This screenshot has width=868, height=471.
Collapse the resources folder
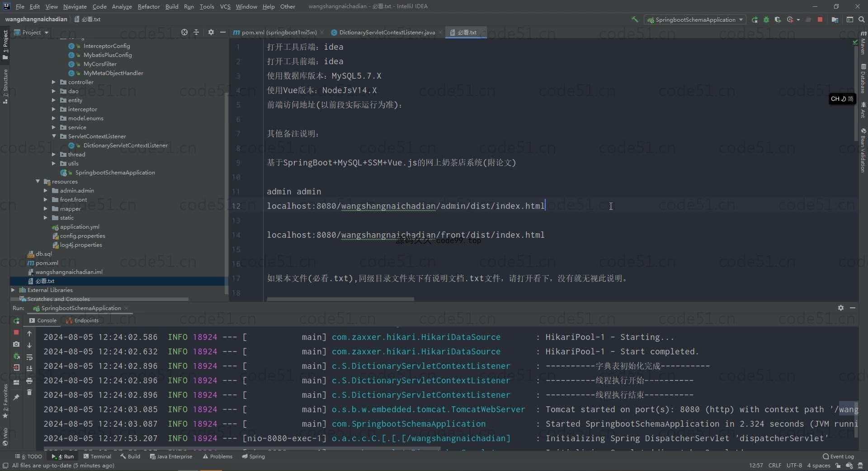pos(38,181)
